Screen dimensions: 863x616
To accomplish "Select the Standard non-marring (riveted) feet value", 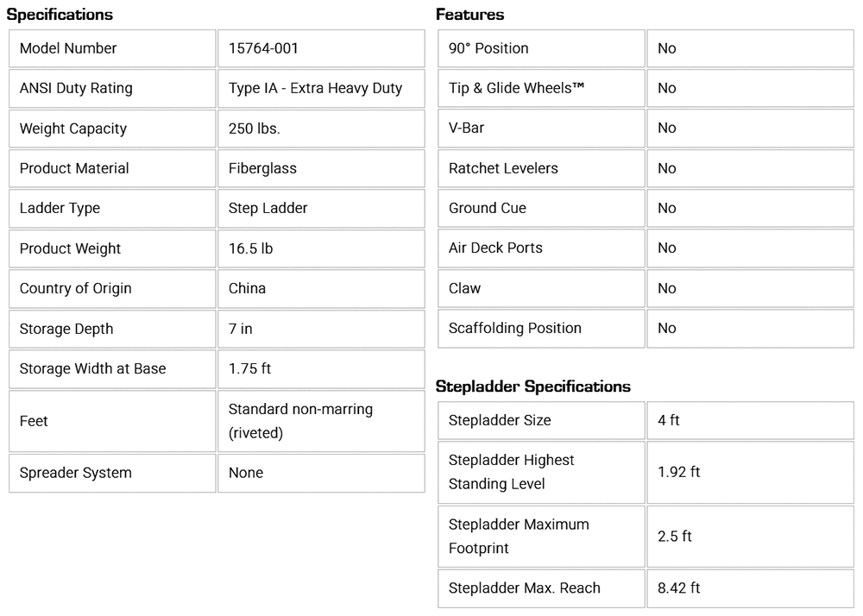I will pyautogui.click(x=300, y=421).
